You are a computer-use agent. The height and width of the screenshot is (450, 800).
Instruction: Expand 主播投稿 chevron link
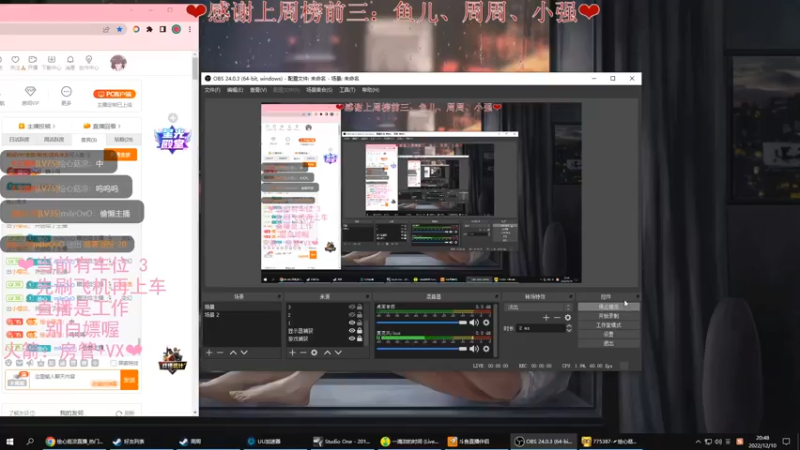click(37, 126)
